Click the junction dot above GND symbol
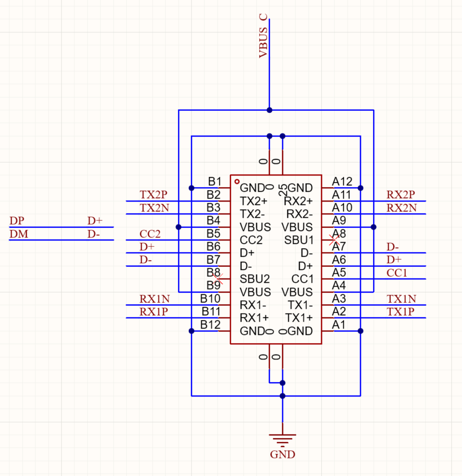The image size is (462, 476). [x=282, y=396]
